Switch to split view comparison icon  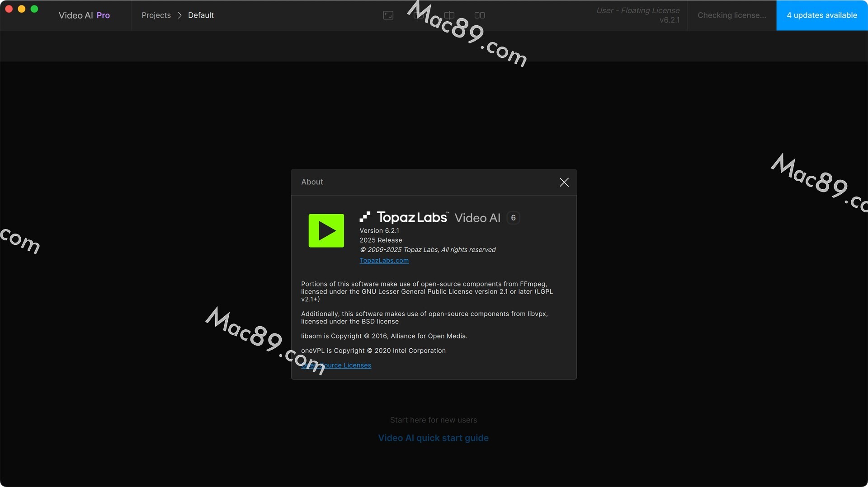(x=449, y=15)
